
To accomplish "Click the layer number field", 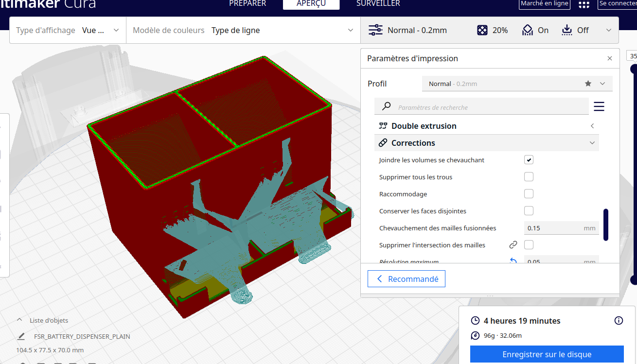I will click(632, 56).
